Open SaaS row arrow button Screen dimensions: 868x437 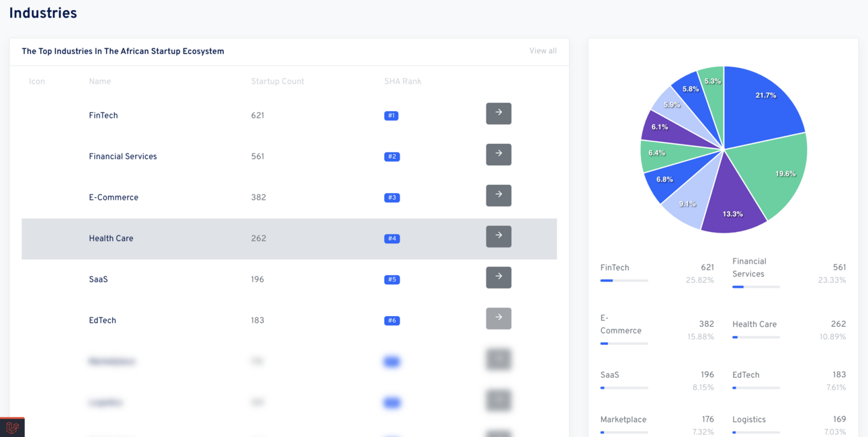pyautogui.click(x=498, y=278)
